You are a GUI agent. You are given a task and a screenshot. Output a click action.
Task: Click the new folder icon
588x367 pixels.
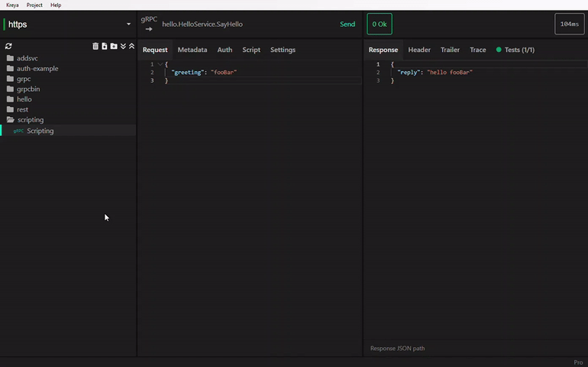pyautogui.click(x=114, y=46)
